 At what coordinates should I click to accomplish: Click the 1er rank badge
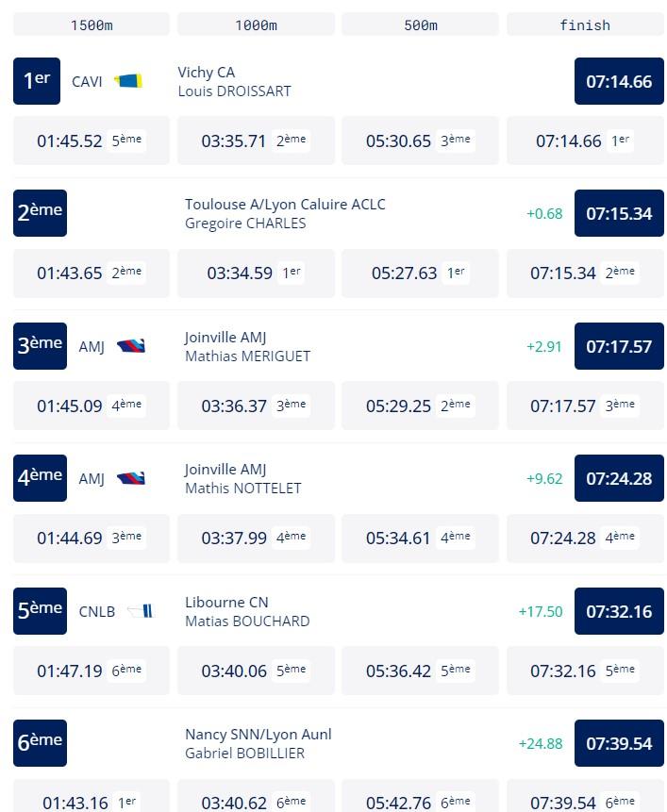(37, 81)
